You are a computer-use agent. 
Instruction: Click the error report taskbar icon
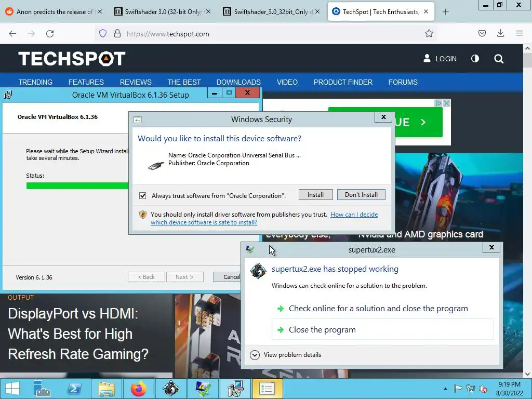click(x=203, y=389)
